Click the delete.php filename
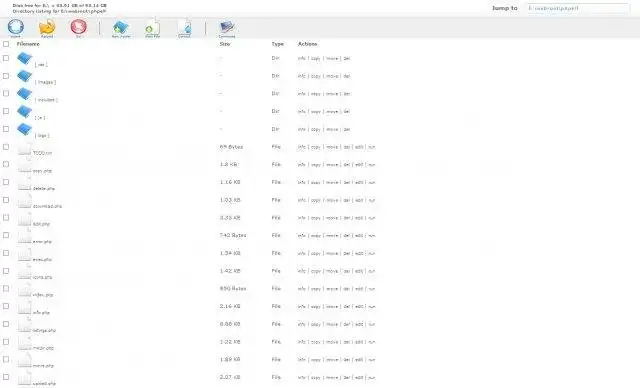 coord(44,188)
